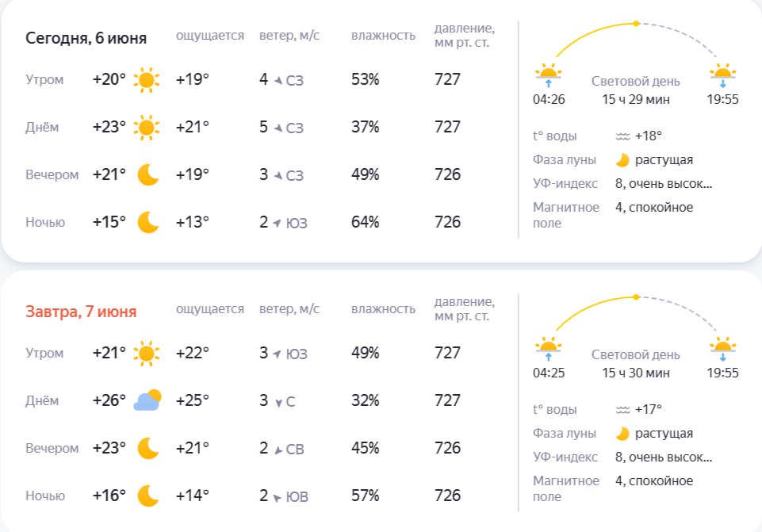
Task: Click the sun icon for today's morning
Action: 146,79
